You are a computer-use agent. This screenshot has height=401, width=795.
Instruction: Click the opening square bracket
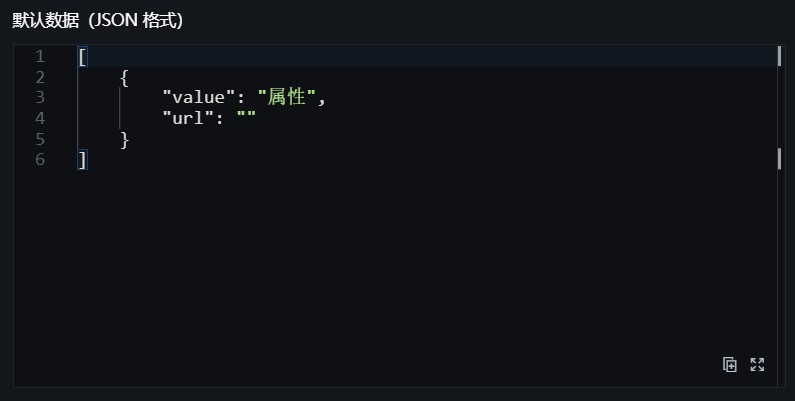(x=82, y=57)
